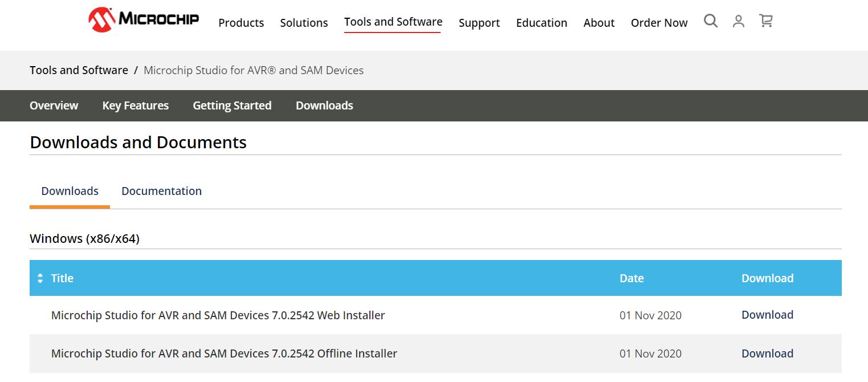The height and width of the screenshot is (382, 868).
Task: Click the Downloads and Documents heading
Action: click(138, 142)
